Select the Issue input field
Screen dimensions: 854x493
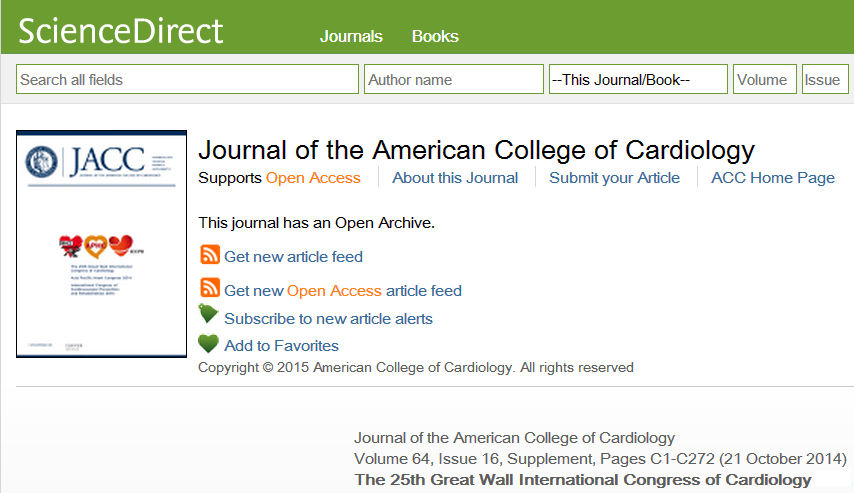pyautogui.click(x=824, y=79)
